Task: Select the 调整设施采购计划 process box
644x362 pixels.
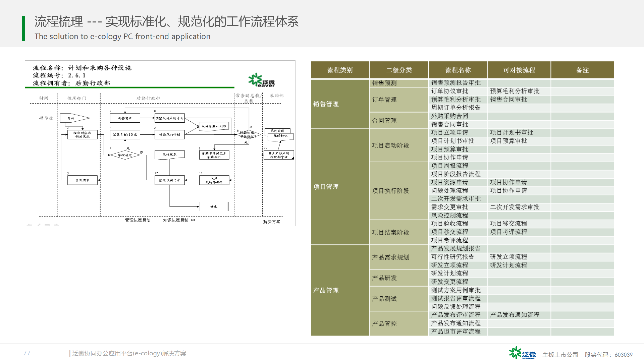Action: coord(169,118)
